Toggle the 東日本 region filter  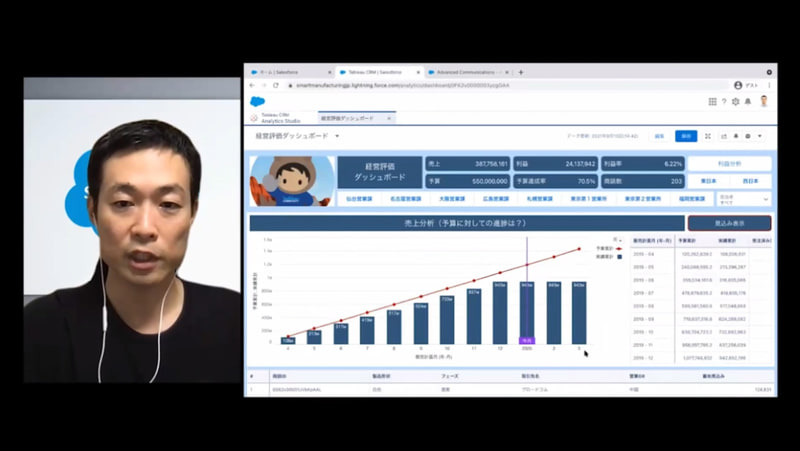(x=708, y=181)
